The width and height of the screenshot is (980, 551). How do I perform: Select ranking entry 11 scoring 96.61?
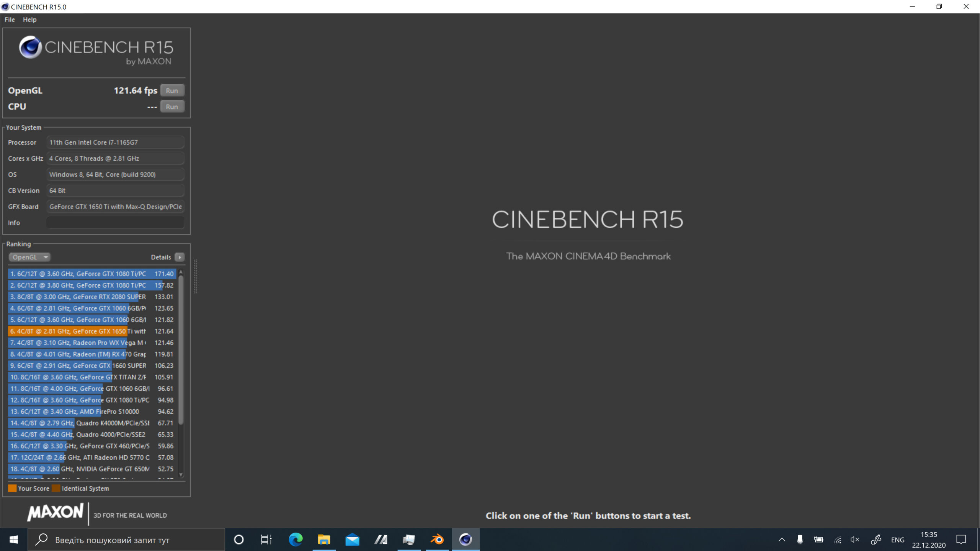click(92, 389)
